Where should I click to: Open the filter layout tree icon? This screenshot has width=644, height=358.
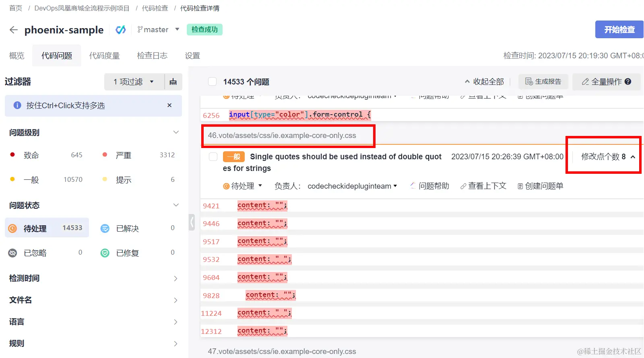point(173,82)
